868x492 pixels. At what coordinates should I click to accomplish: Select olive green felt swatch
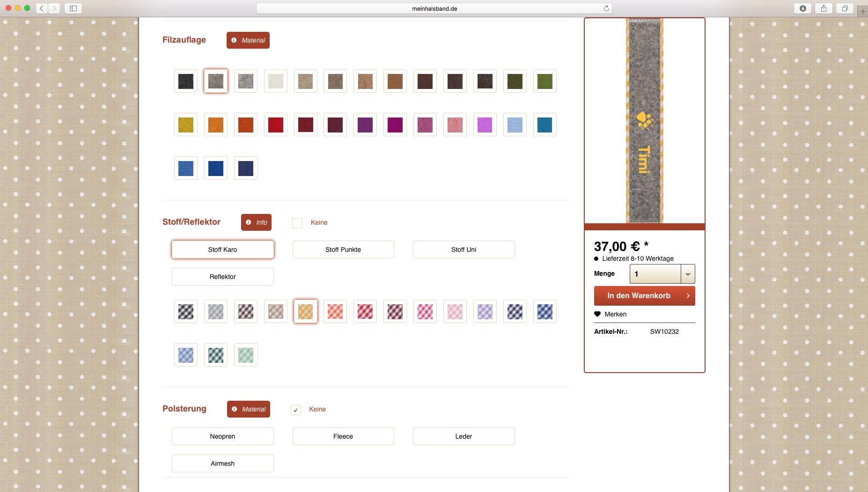tap(515, 81)
